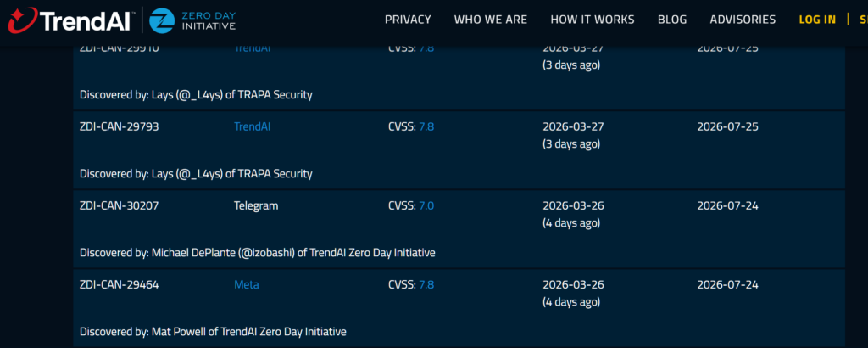Click the Zero Day Initiative logo
Screen dimensions: 868x348
coord(187,20)
